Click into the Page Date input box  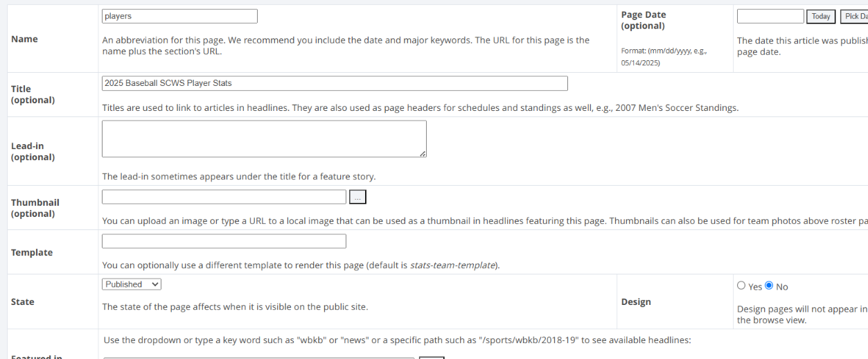[770, 16]
